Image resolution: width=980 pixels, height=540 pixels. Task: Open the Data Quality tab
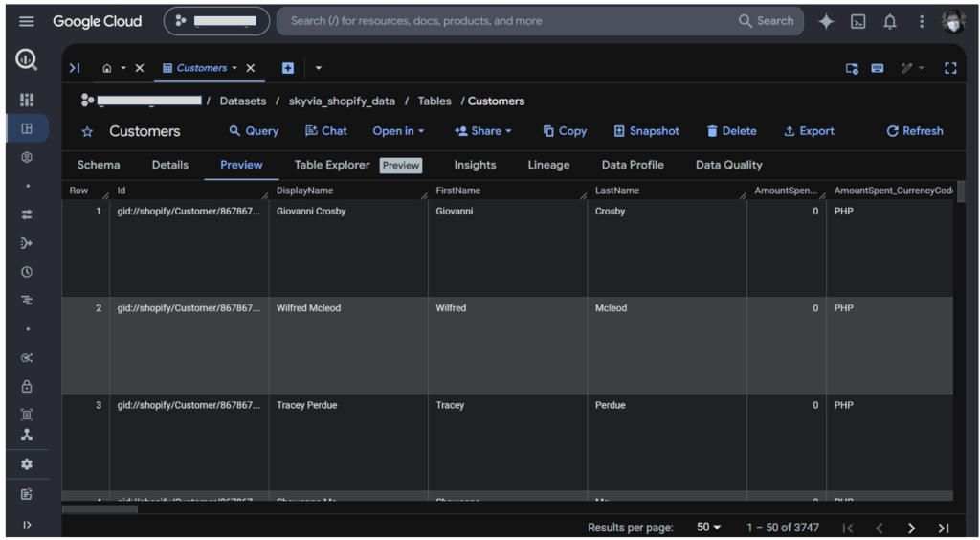click(728, 165)
